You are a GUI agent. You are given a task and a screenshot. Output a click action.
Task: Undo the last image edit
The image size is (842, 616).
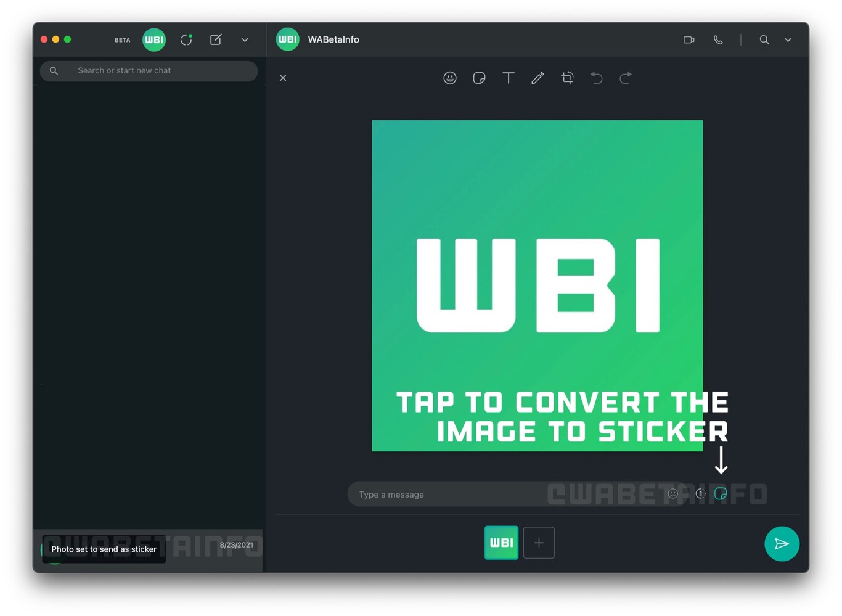[x=595, y=78]
